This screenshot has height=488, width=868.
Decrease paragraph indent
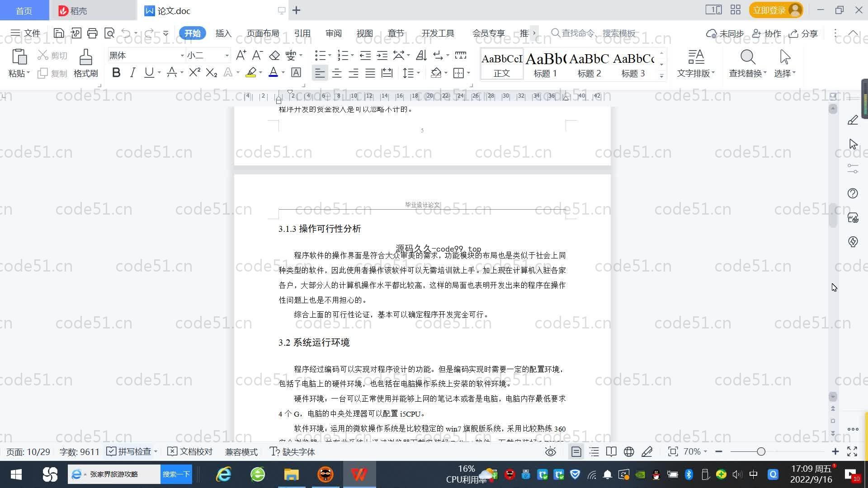365,55
